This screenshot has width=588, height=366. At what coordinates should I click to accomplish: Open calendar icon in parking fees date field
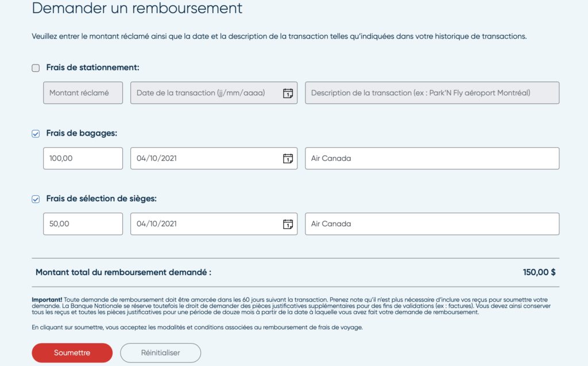[288, 93]
